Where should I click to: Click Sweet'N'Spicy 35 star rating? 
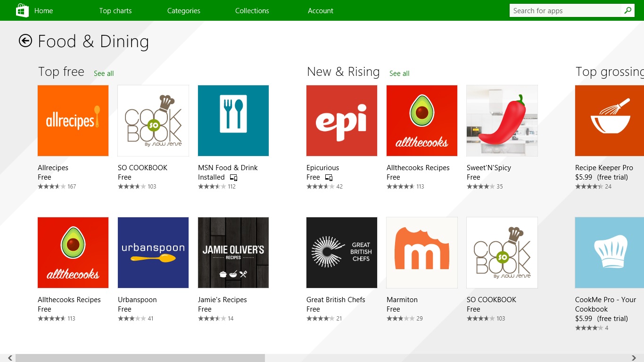pyautogui.click(x=485, y=187)
